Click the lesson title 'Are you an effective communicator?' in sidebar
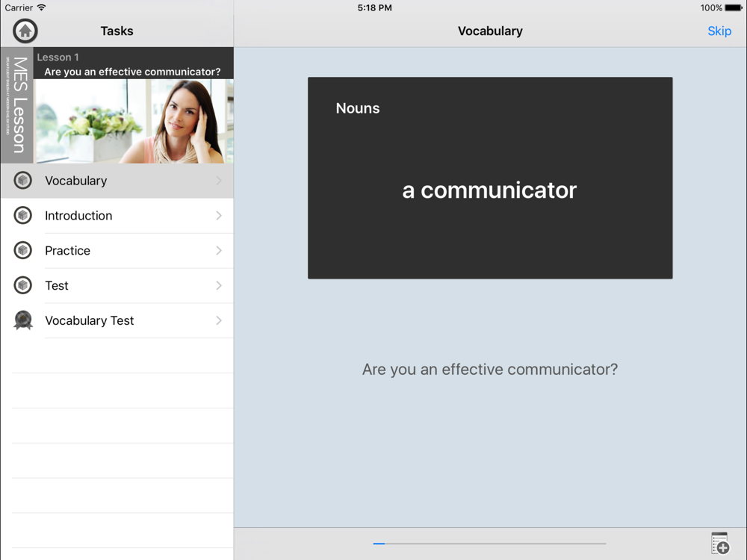 (x=132, y=72)
